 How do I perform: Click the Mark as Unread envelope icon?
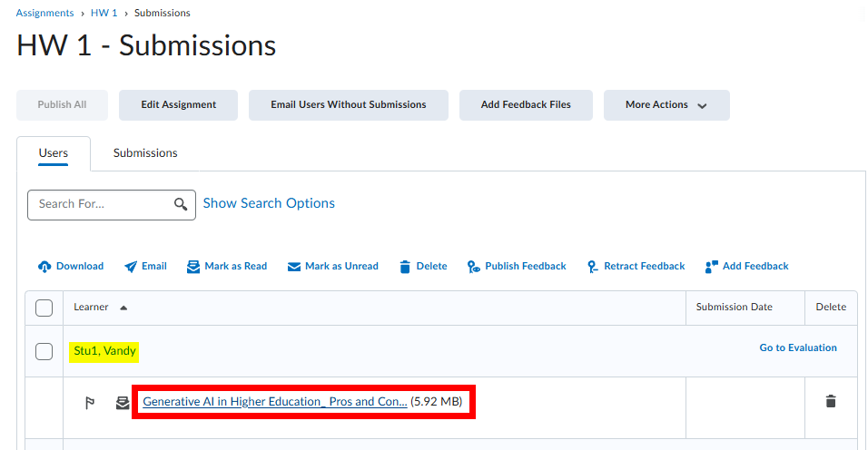(x=293, y=267)
